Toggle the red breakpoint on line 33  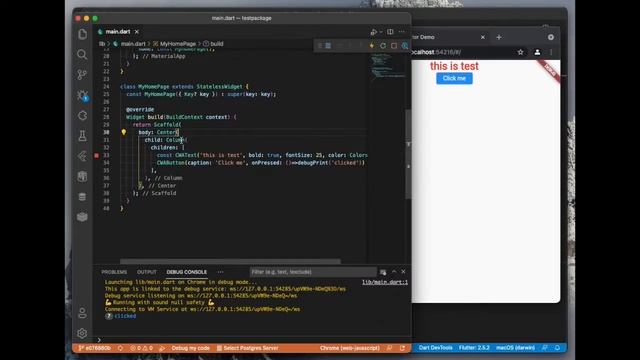pos(97,155)
